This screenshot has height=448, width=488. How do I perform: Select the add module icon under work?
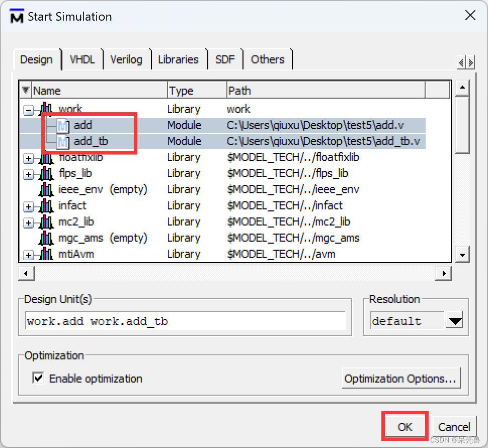[63, 125]
